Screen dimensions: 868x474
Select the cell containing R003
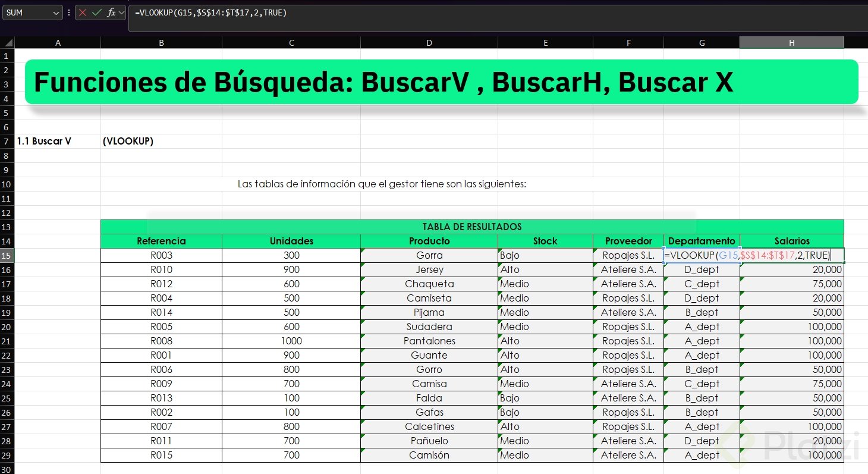[161, 255]
